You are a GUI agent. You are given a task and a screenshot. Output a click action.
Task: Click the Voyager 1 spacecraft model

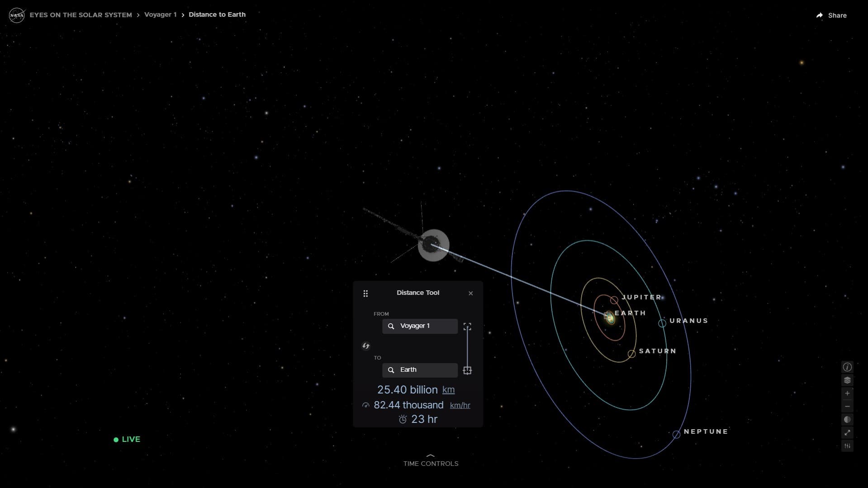tap(433, 245)
